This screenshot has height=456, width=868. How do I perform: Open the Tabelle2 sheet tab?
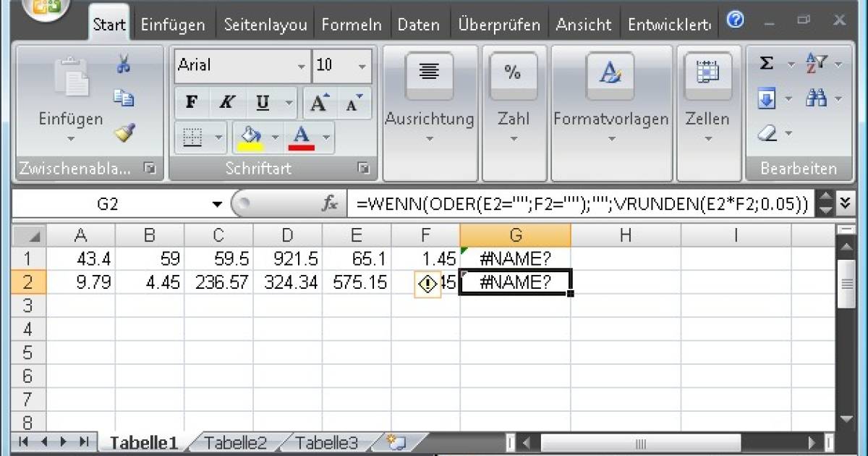tap(236, 443)
